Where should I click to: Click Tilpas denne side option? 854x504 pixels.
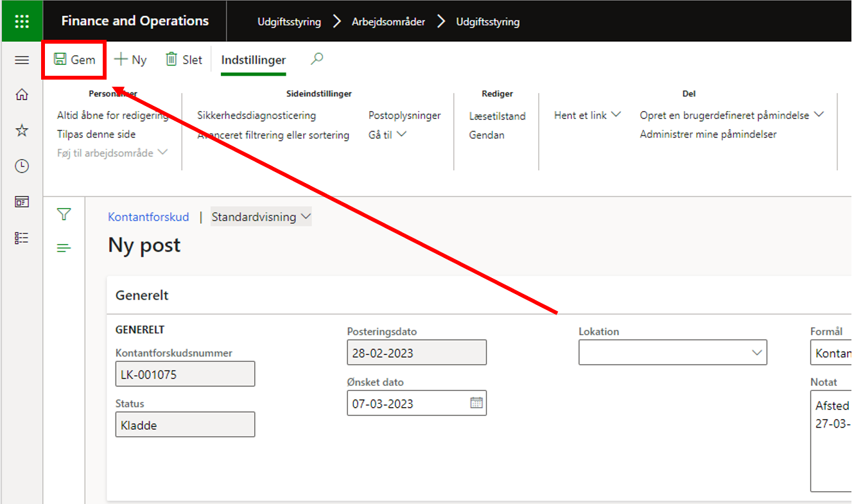(96, 134)
